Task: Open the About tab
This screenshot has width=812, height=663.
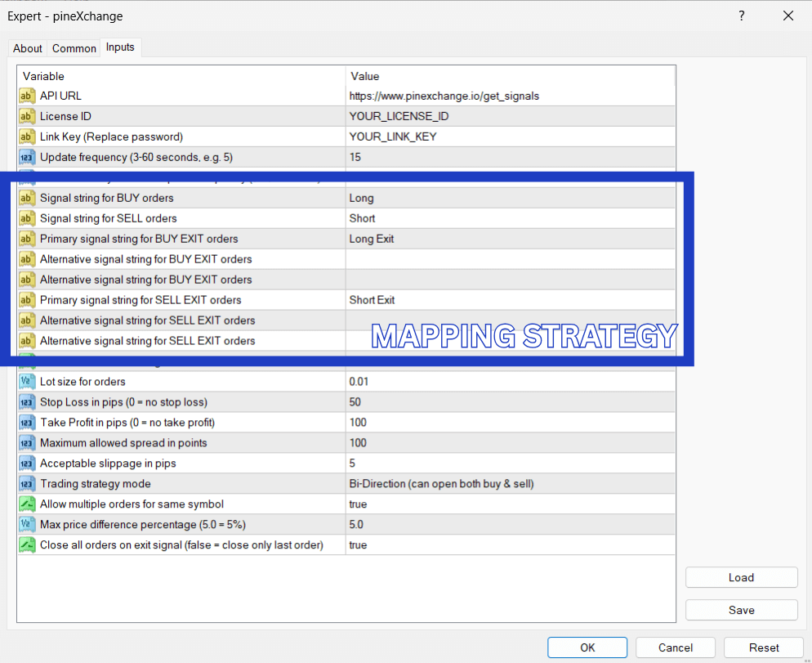Action: point(28,48)
